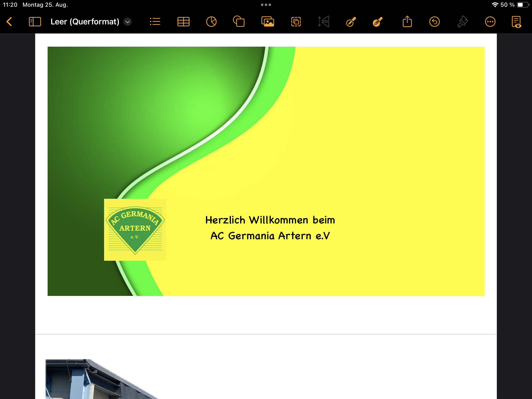
Task: Tap the flip object icon
Action: (324, 22)
